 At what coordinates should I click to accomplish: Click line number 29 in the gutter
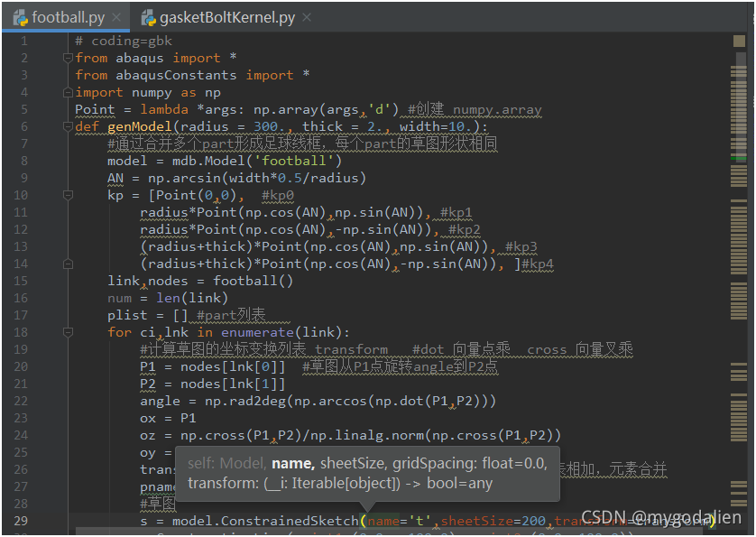pyautogui.click(x=22, y=521)
